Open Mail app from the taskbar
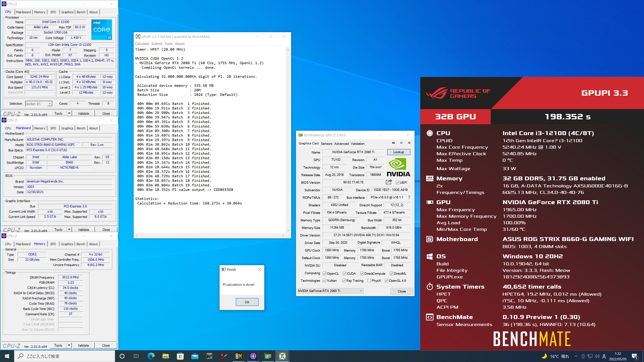The height and width of the screenshot is (362, 644). click(x=195, y=356)
